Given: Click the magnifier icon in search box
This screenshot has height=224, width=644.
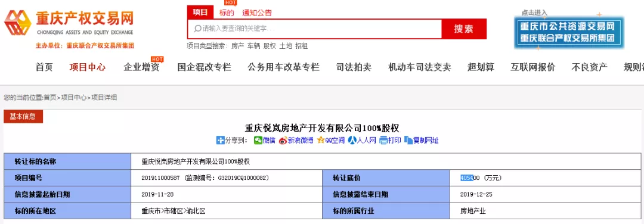Looking at the screenshot, I should point(197,29).
